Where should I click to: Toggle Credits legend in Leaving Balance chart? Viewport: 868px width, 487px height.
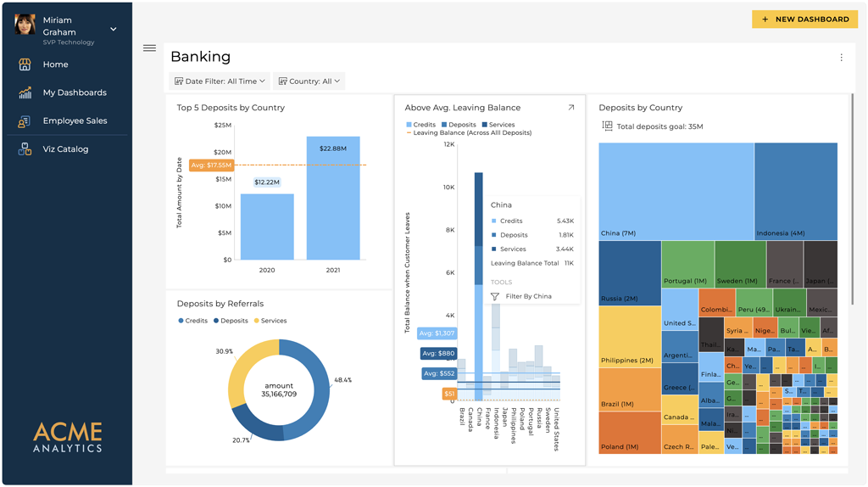tap(421, 125)
